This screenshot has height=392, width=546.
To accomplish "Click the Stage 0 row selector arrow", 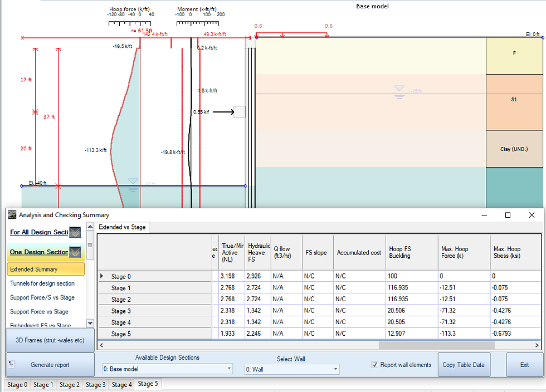I will [101, 276].
